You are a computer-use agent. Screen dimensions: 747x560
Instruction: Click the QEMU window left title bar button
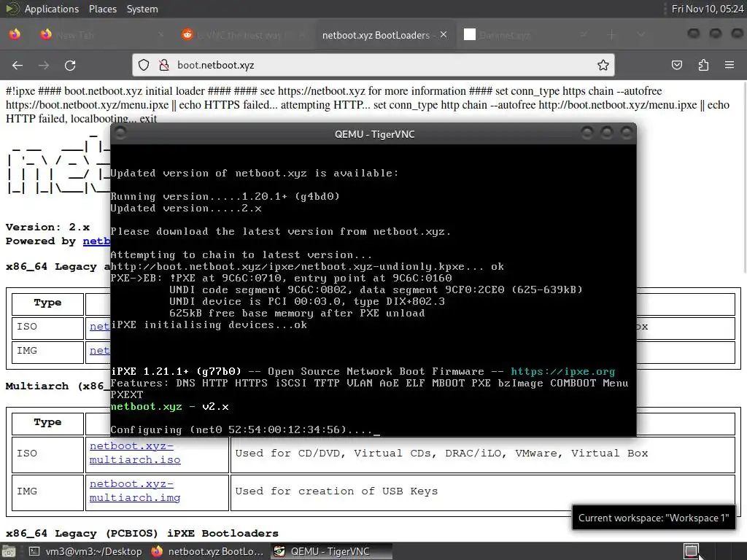tap(120, 133)
